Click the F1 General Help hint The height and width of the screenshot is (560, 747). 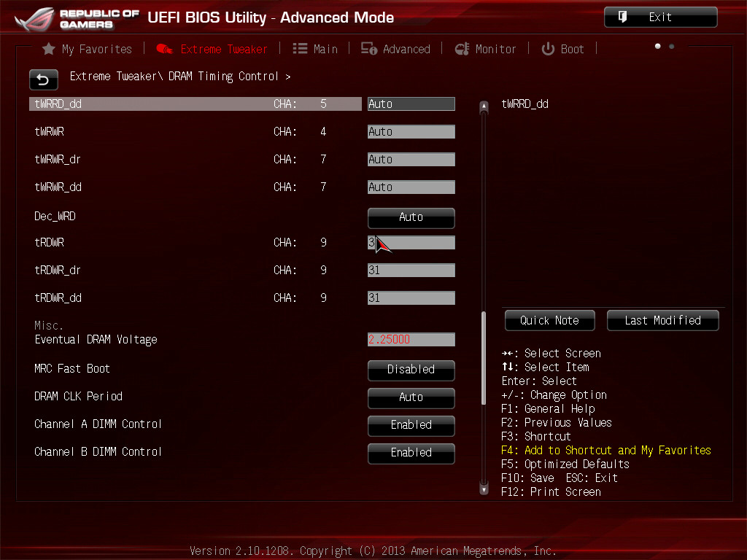click(x=548, y=408)
